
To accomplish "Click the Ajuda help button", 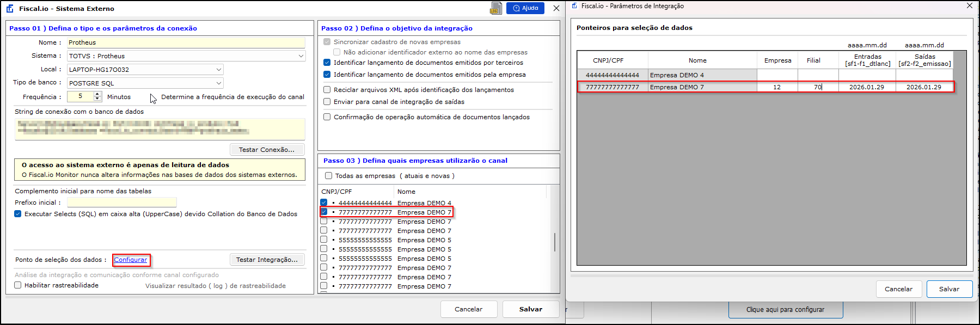I will [x=525, y=8].
